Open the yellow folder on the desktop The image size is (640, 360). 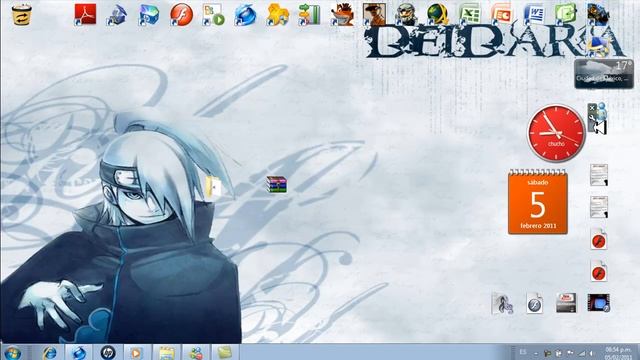click(213, 188)
